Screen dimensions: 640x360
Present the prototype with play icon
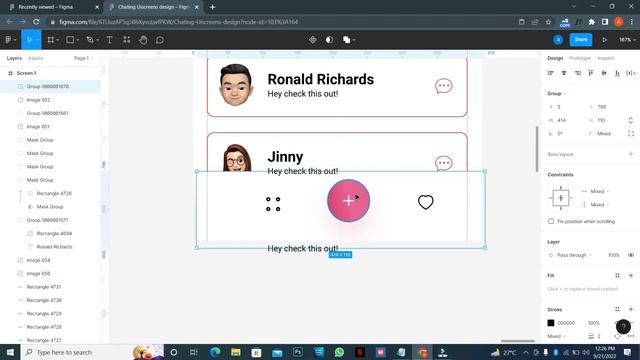604,40
